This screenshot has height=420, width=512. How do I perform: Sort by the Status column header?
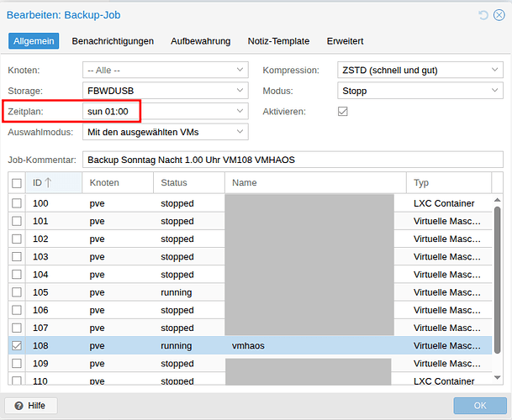point(189,182)
